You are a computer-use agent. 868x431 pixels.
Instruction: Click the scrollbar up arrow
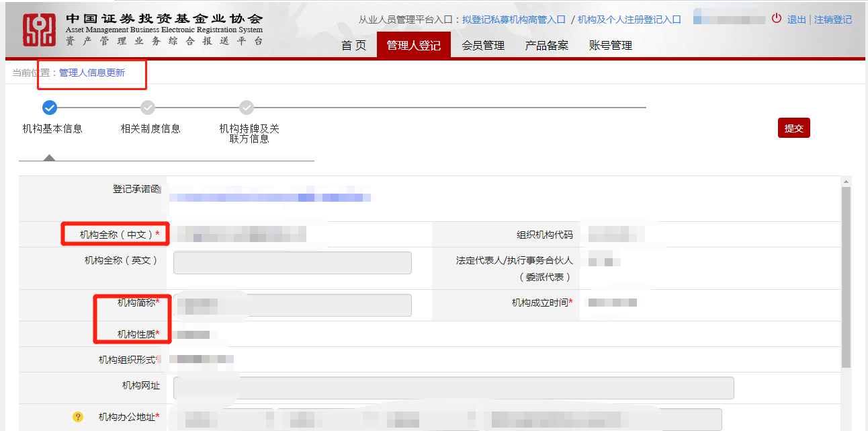coord(847,182)
